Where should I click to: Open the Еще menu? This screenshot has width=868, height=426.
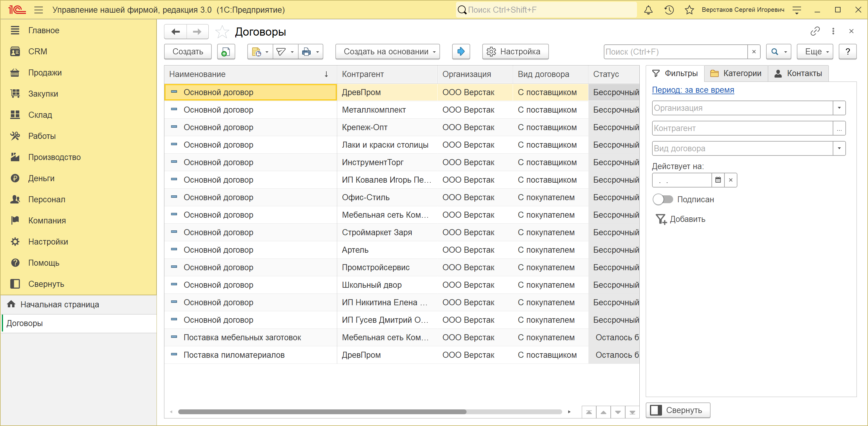(815, 52)
